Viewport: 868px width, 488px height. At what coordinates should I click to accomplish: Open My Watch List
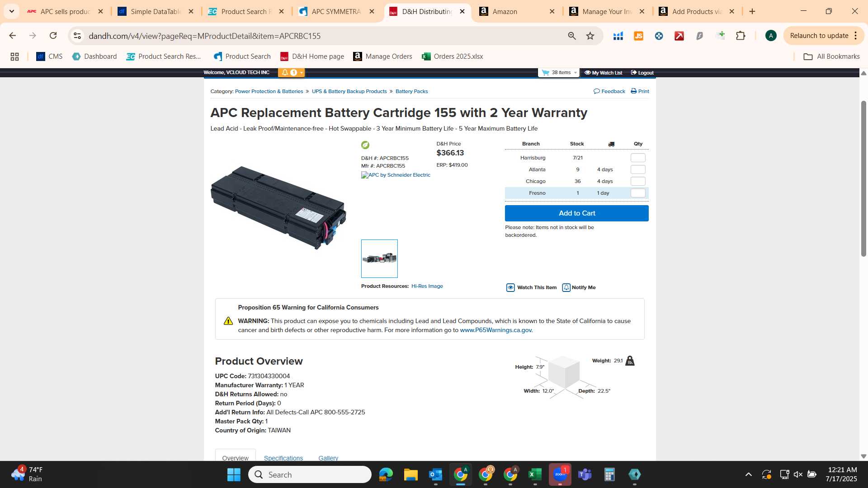603,73
